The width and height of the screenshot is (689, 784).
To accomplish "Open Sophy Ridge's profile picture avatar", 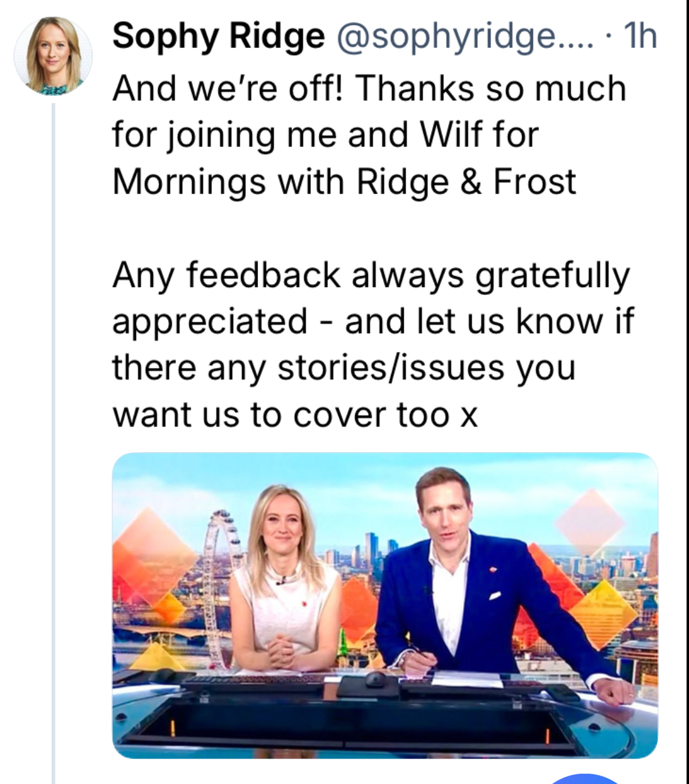I will pyautogui.click(x=53, y=56).
